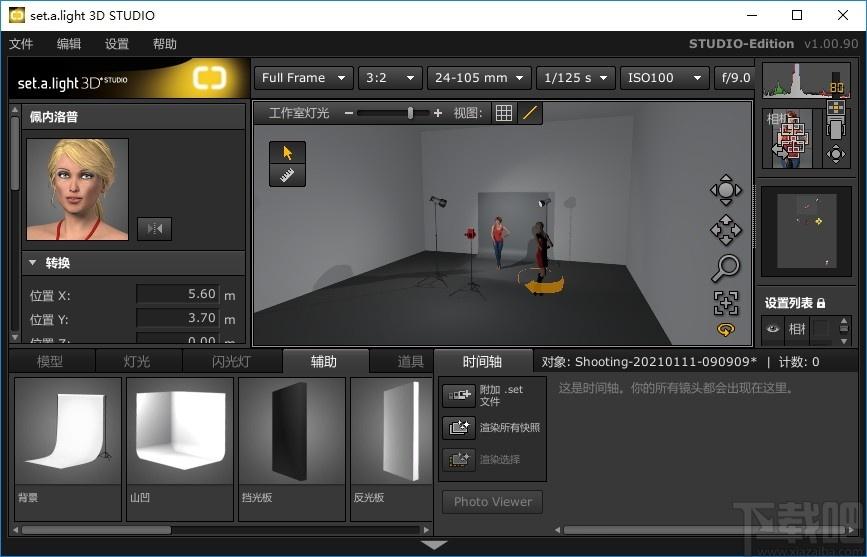Click set list scroll up arrow

click(844, 320)
